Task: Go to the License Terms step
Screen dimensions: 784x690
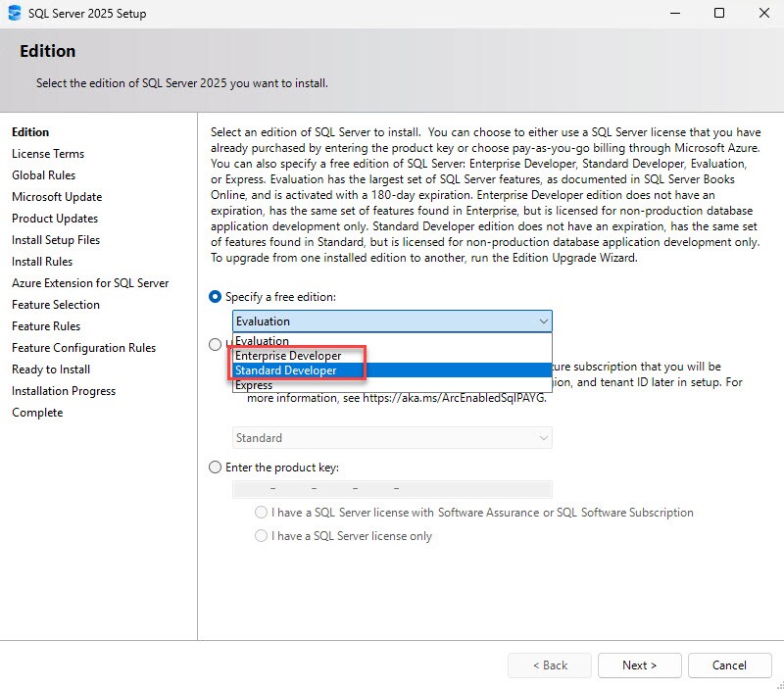Action: 47,153
